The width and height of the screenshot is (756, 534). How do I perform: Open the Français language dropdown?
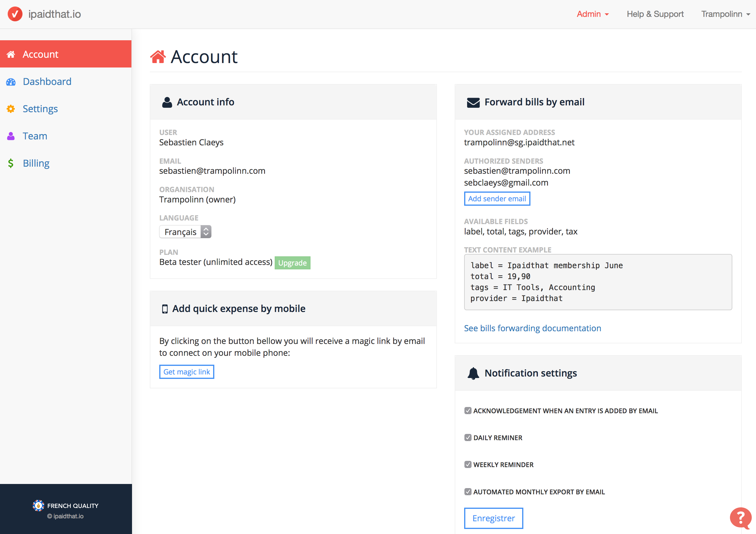(185, 232)
